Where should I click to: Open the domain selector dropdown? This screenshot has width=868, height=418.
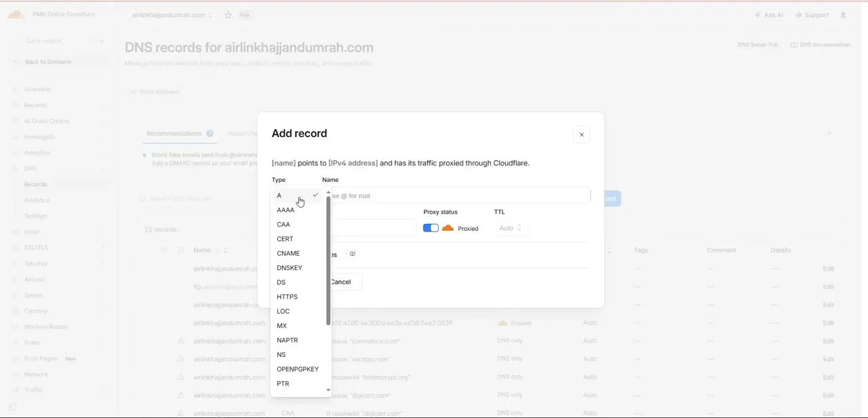pyautogui.click(x=172, y=15)
